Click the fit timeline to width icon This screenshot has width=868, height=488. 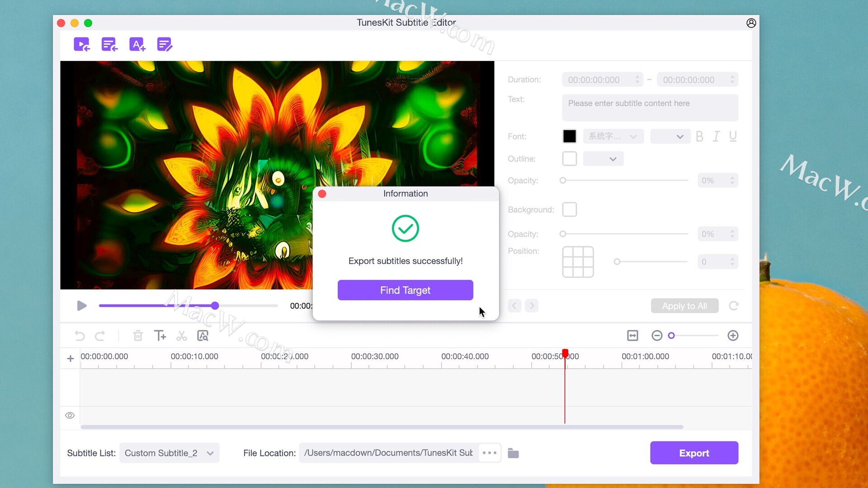[632, 335]
